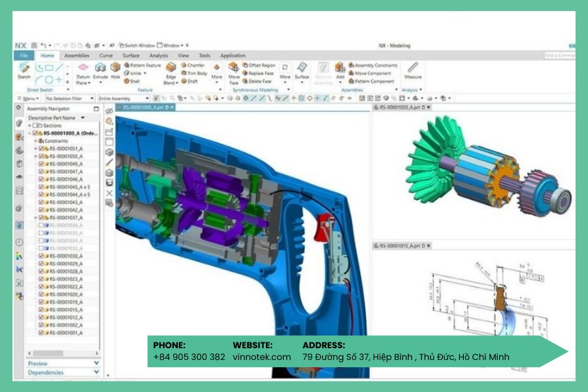
Task: Toggle checkbox for RS-00001051_A
Action: click(x=41, y=148)
